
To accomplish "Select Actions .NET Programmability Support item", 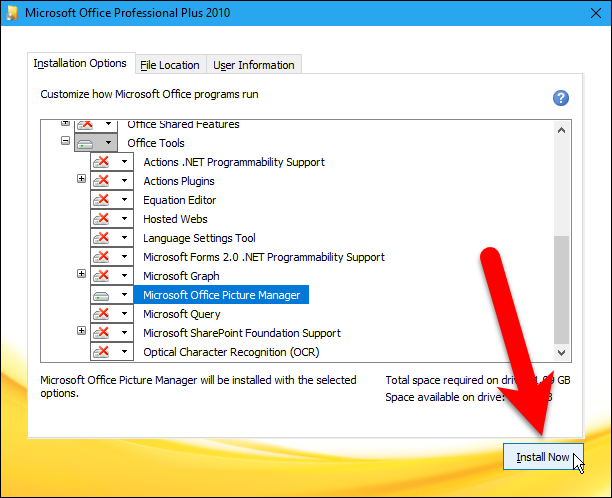I will pos(234,162).
